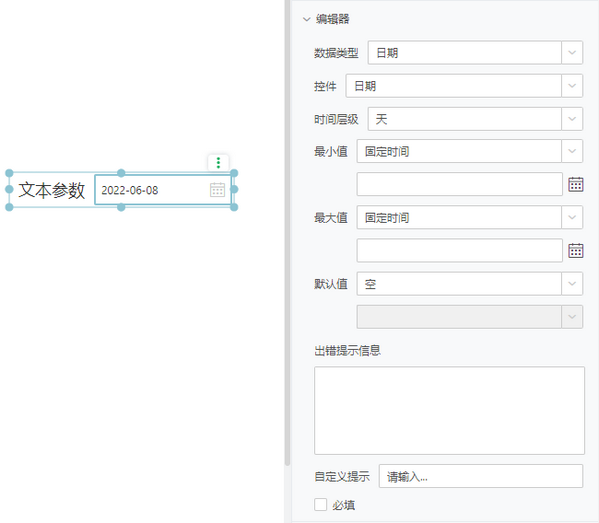Viewport: 599px width, 523px height.
Task: Click the 自定义提示 input field
Action: pos(481,476)
